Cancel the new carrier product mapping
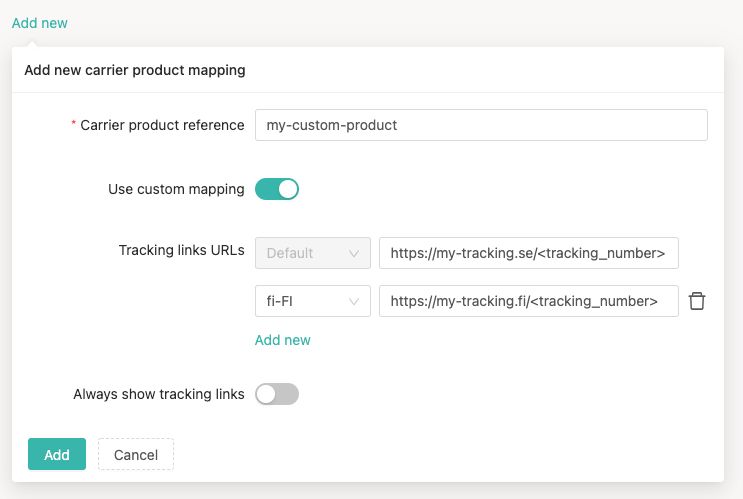 click(x=136, y=454)
